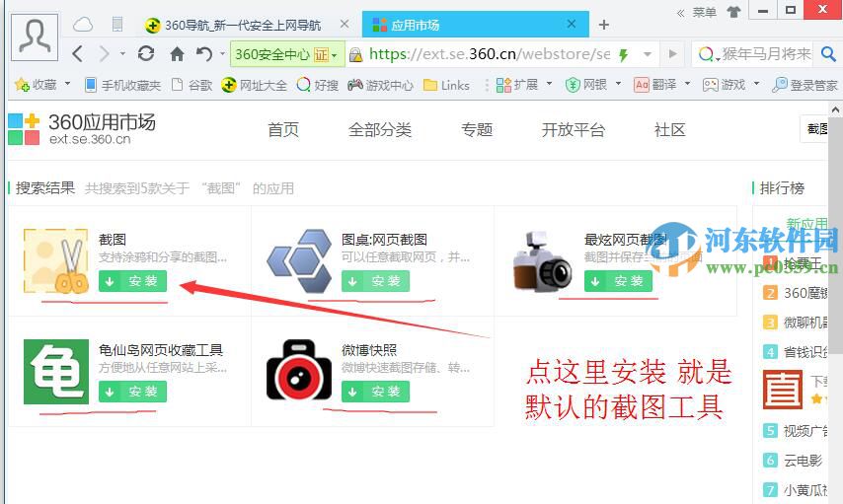Click the 截图 scissors app icon

click(x=56, y=261)
